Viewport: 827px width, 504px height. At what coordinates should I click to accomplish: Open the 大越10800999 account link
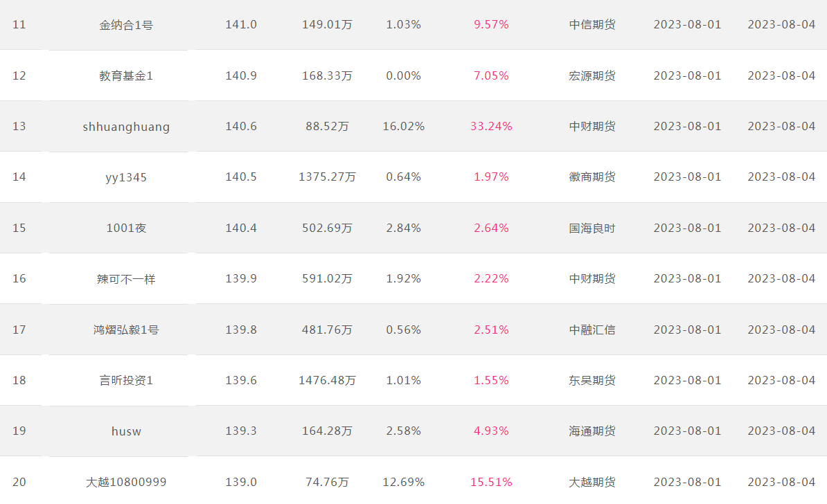click(126, 483)
